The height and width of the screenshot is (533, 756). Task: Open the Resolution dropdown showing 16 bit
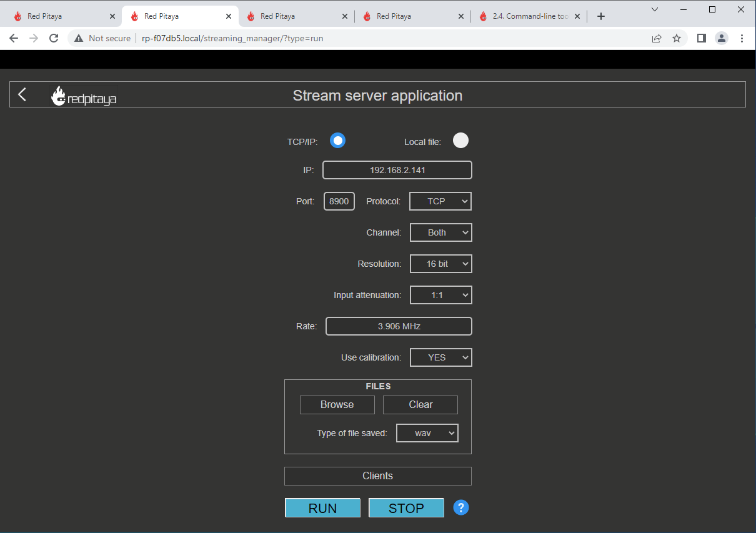[441, 264]
